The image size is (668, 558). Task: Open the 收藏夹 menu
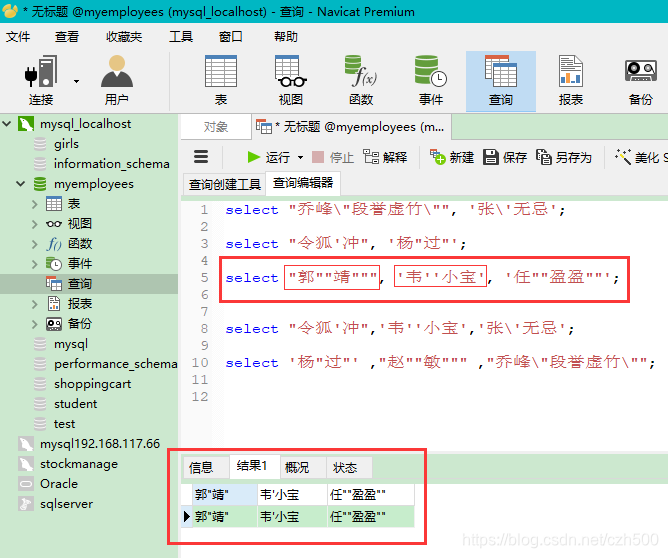(x=124, y=37)
